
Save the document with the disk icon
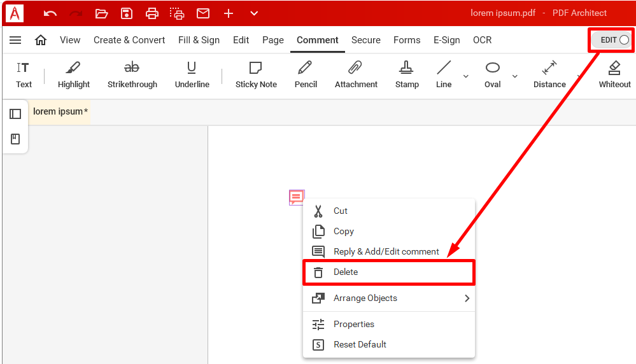point(127,13)
